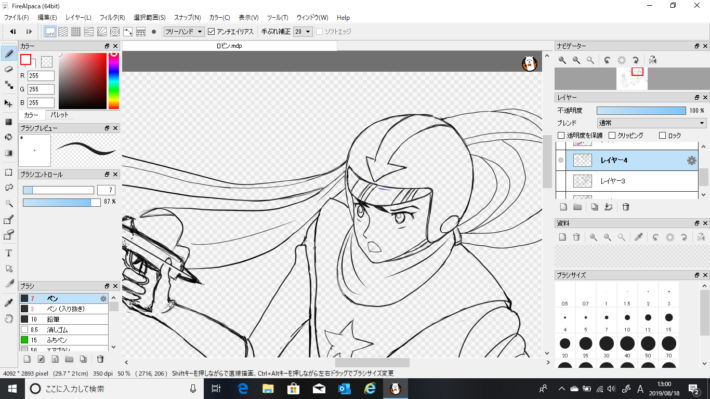Undock the ブラシプレビュー panel

click(107, 128)
